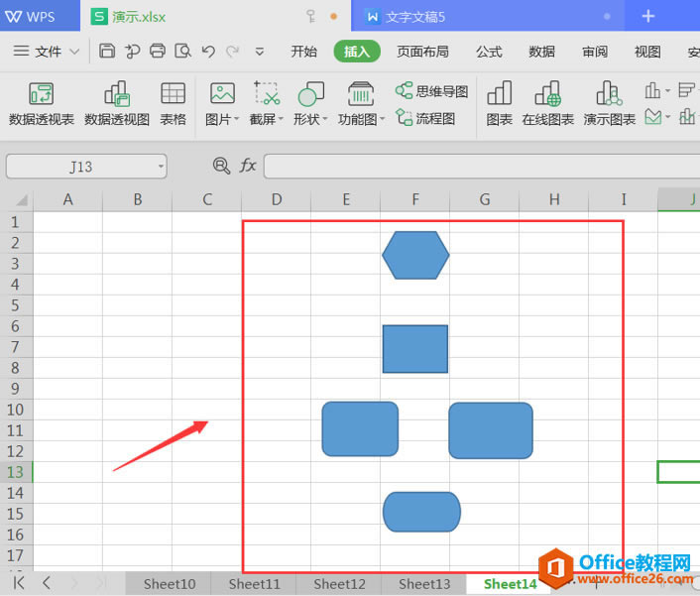Viewport: 700px width, 596px height.
Task: Switch to 文字文稿5 document tab
Action: pyautogui.click(x=488, y=17)
